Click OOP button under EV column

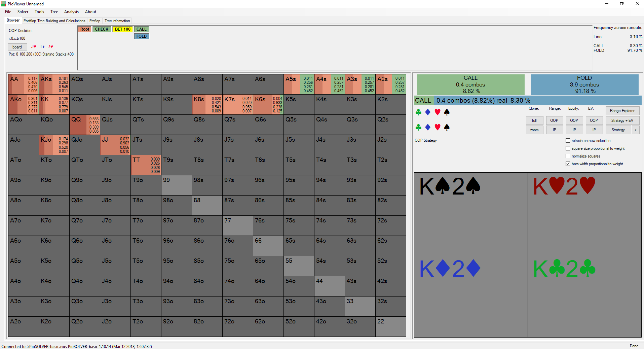coord(594,120)
